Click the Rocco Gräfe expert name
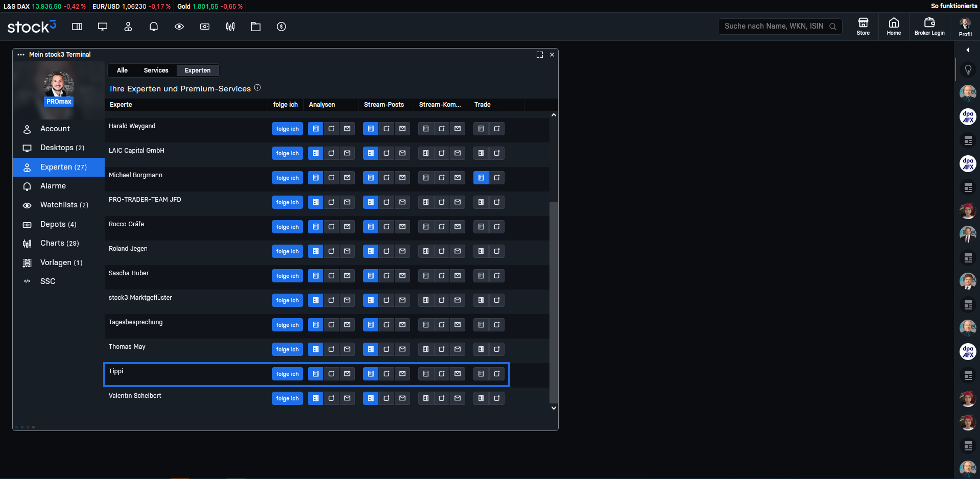 [126, 224]
